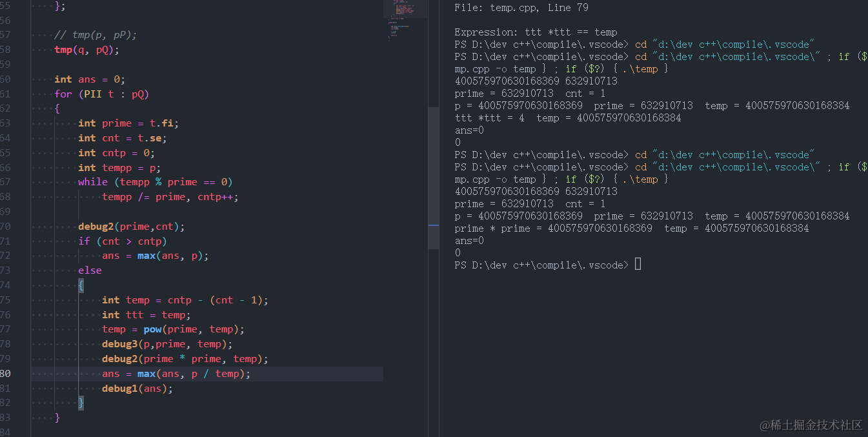
Task: Click the 'int cntp = 0;' line
Action: pyautogui.click(x=117, y=152)
